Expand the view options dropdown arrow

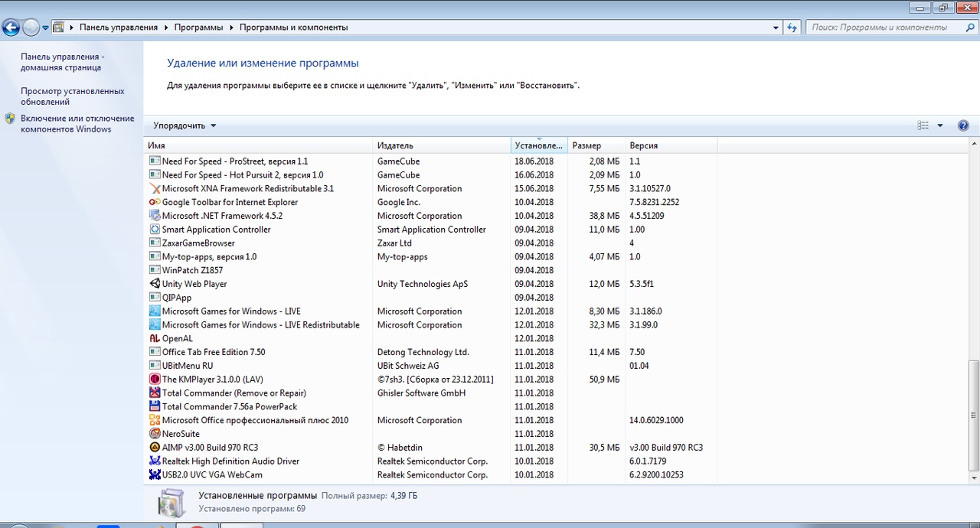[940, 125]
